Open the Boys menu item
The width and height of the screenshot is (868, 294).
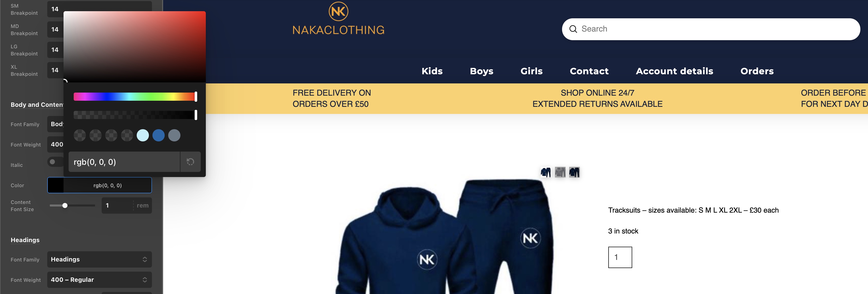482,71
